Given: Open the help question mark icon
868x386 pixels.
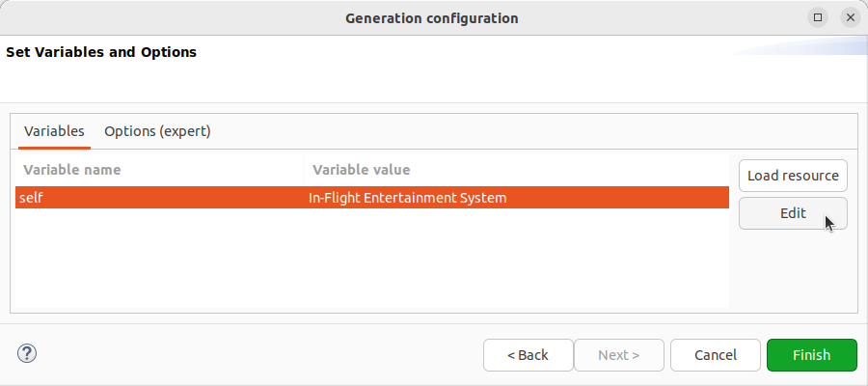Looking at the screenshot, I should (x=27, y=354).
